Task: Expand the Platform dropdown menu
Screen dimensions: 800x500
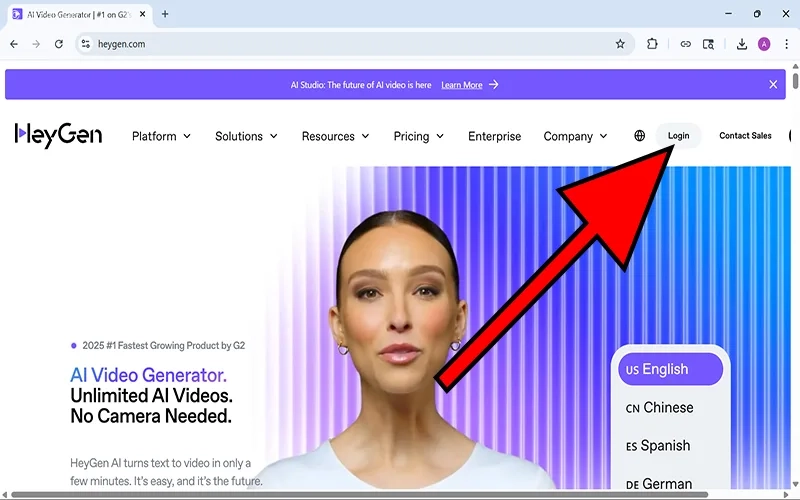Action: 161,136
